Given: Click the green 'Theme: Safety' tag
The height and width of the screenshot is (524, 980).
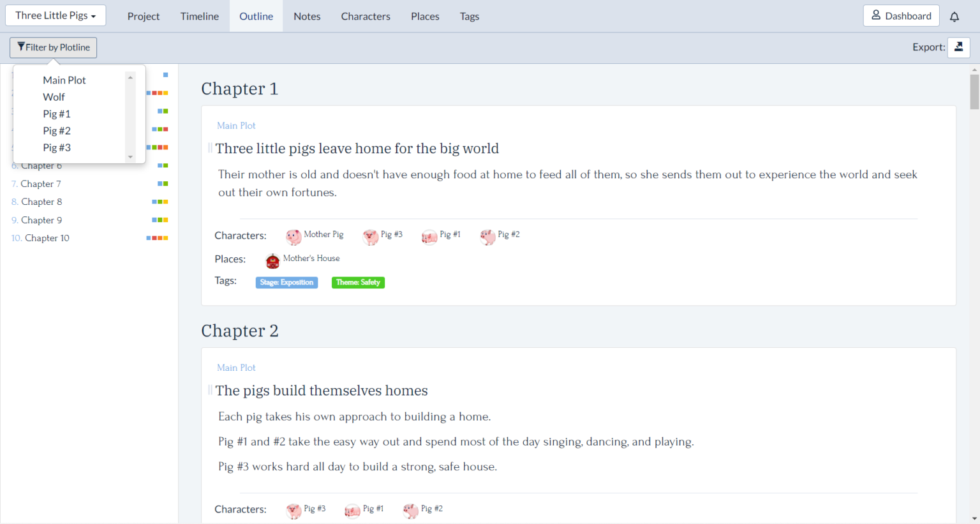Looking at the screenshot, I should [x=358, y=282].
